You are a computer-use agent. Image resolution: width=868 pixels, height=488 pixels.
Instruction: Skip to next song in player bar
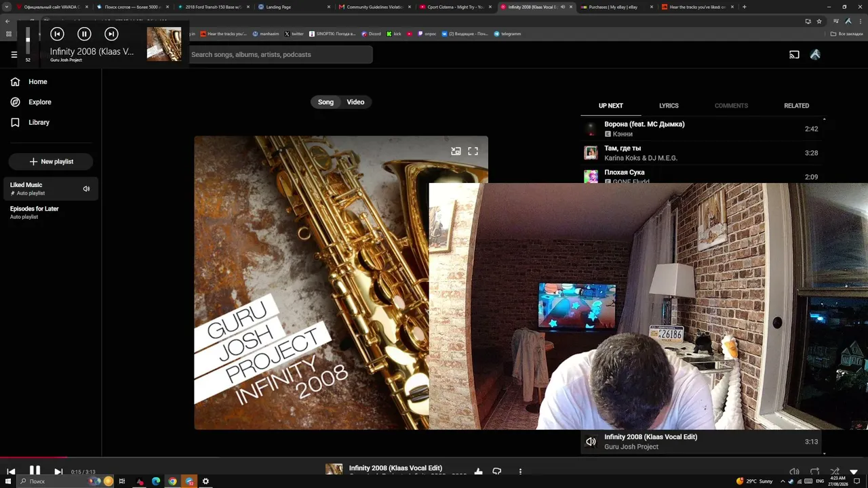[x=58, y=472]
